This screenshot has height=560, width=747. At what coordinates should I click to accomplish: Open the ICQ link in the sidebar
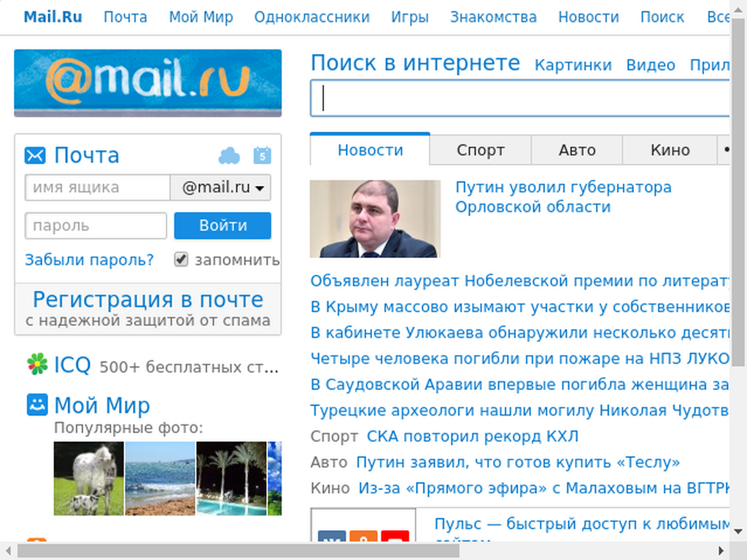coord(72,365)
